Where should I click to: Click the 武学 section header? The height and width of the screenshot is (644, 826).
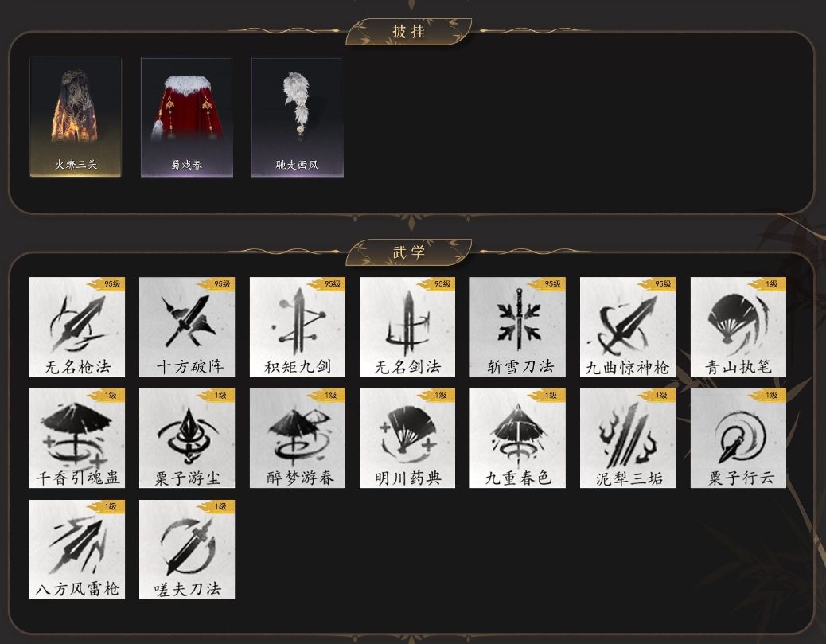point(409,252)
